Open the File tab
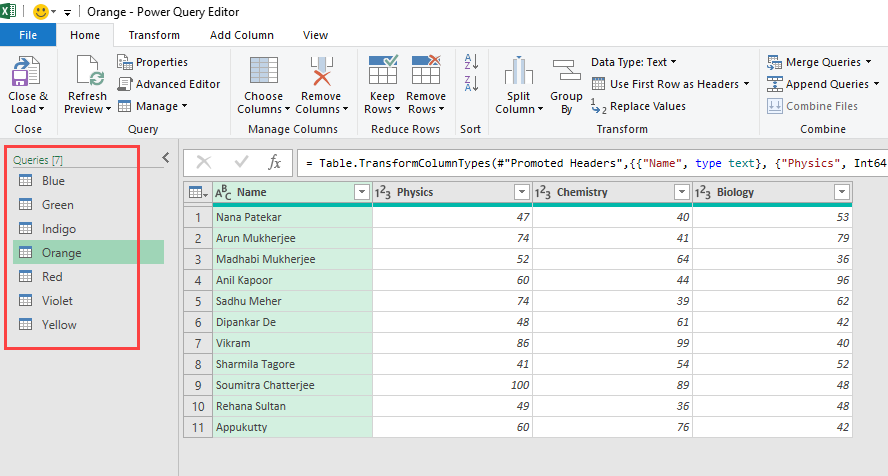888x476 pixels. click(x=28, y=35)
